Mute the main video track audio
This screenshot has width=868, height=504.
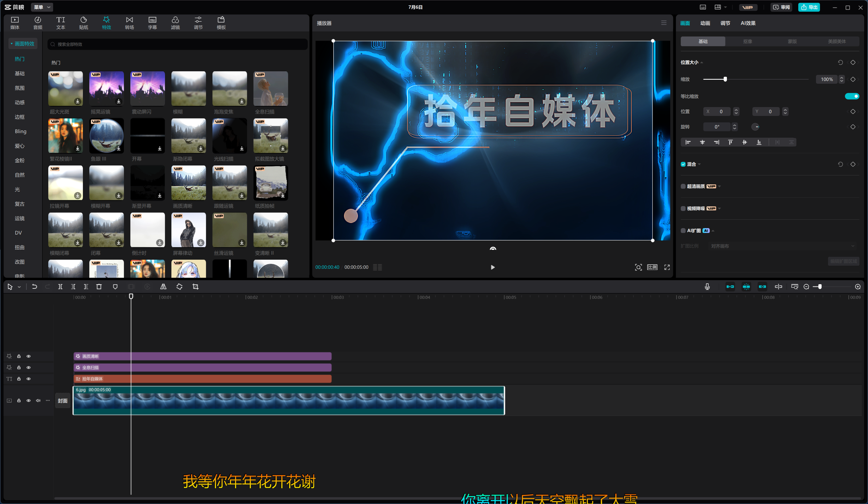coord(38,401)
